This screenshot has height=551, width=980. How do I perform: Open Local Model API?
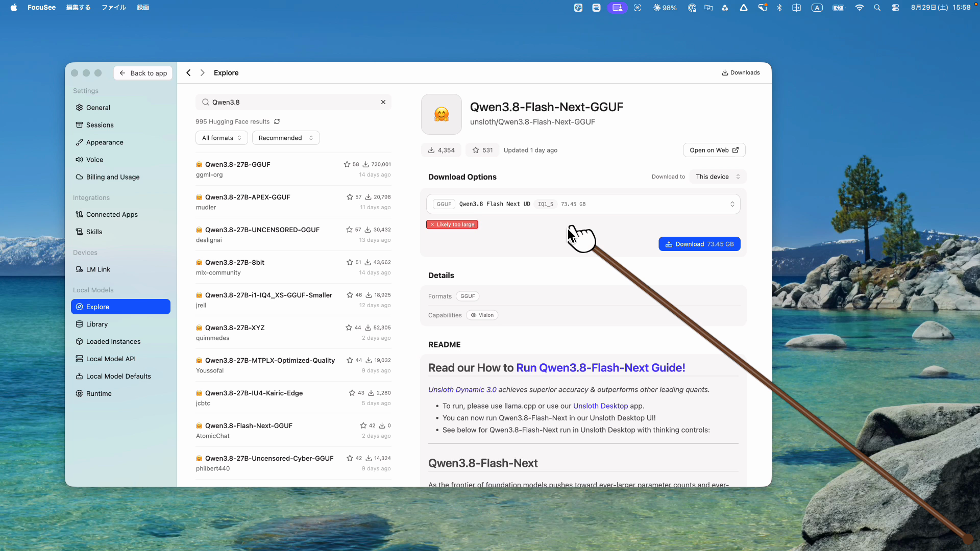click(x=120, y=359)
